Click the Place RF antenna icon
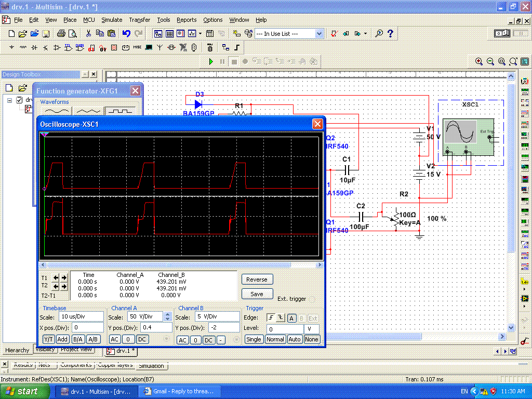This screenshot has height=399, width=532. (159, 47)
